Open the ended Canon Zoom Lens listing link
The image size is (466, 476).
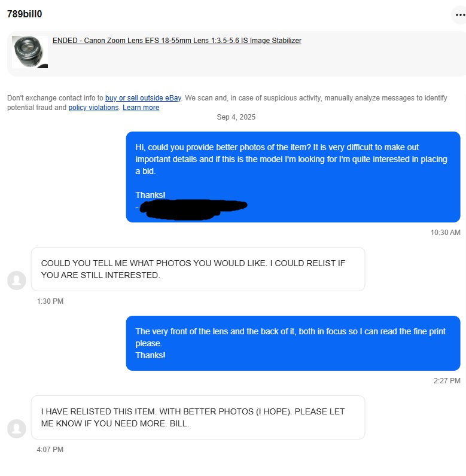(x=176, y=41)
